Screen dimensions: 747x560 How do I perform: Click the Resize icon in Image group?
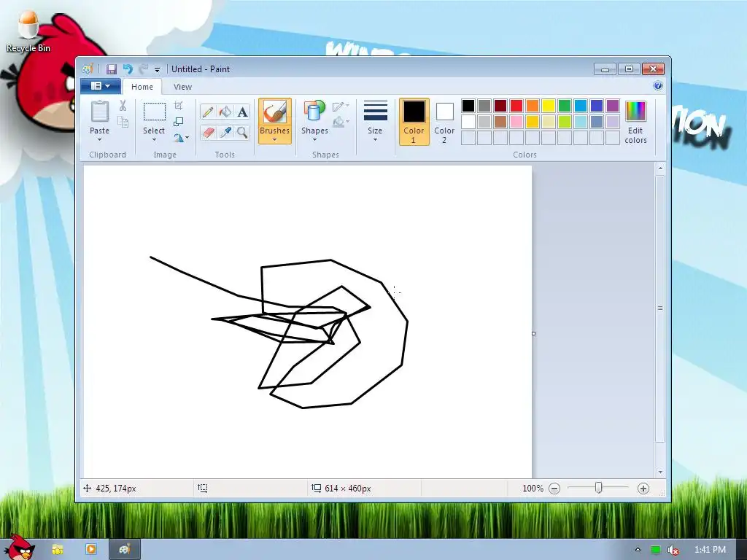point(178,122)
